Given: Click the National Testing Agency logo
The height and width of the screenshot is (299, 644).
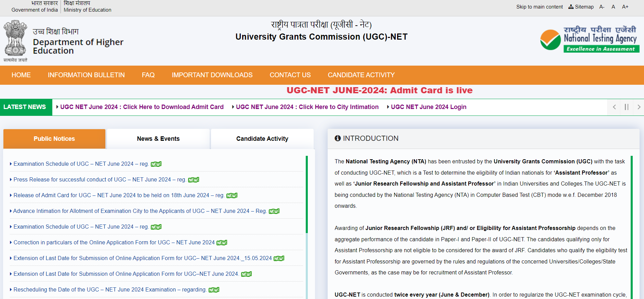Looking at the screenshot, I should click(x=590, y=39).
